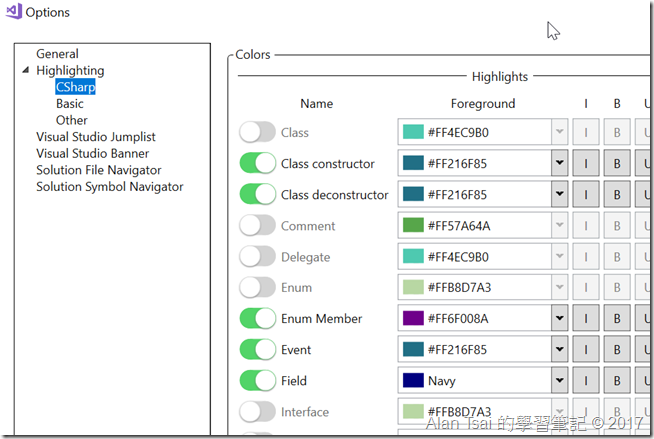Open Class constructor foreground color dropdown
The width and height of the screenshot is (654, 439).
[x=558, y=164]
